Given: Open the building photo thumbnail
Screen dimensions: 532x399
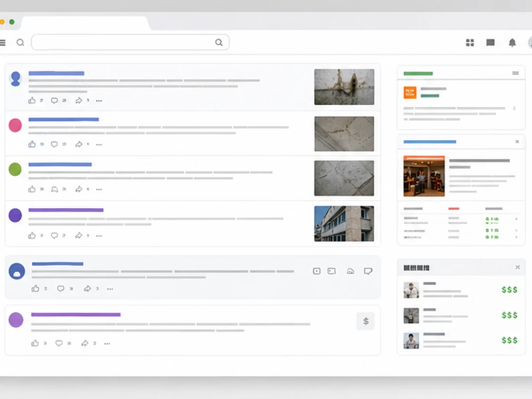Looking at the screenshot, I should click(x=344, y=224).
